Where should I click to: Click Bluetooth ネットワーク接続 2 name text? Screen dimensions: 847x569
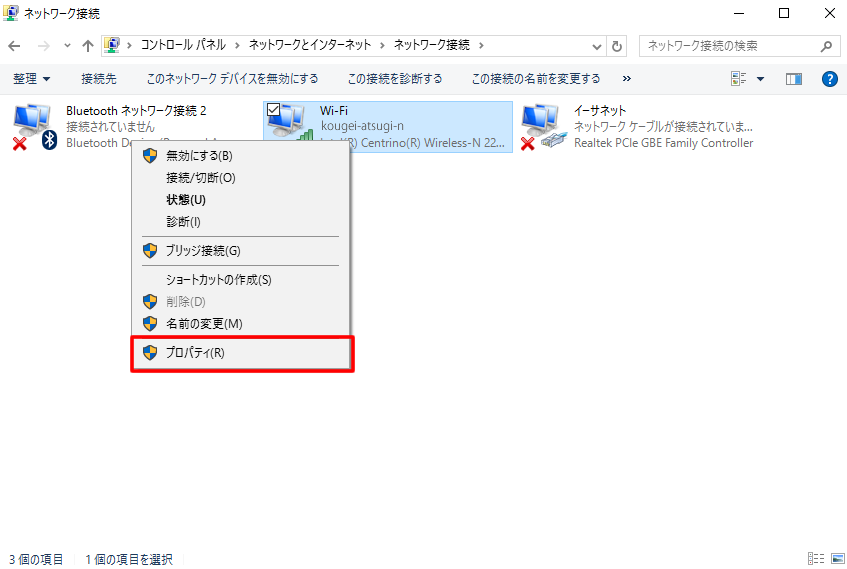(x=136, y=111)
